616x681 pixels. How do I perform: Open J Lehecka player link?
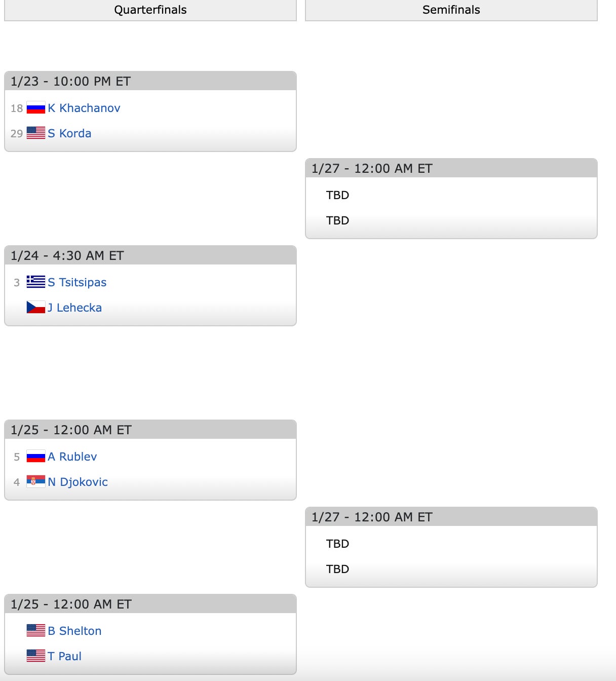pos(74,308)
